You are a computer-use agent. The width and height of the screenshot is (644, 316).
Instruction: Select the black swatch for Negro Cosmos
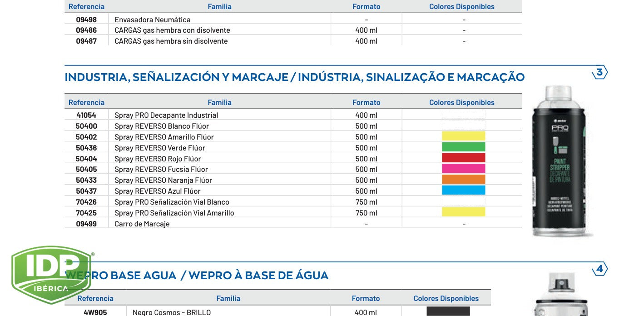click(448, 312)
